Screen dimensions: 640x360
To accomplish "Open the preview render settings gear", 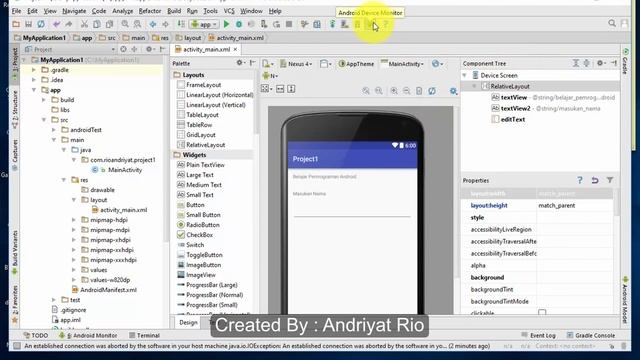I will tap(453, 91).
